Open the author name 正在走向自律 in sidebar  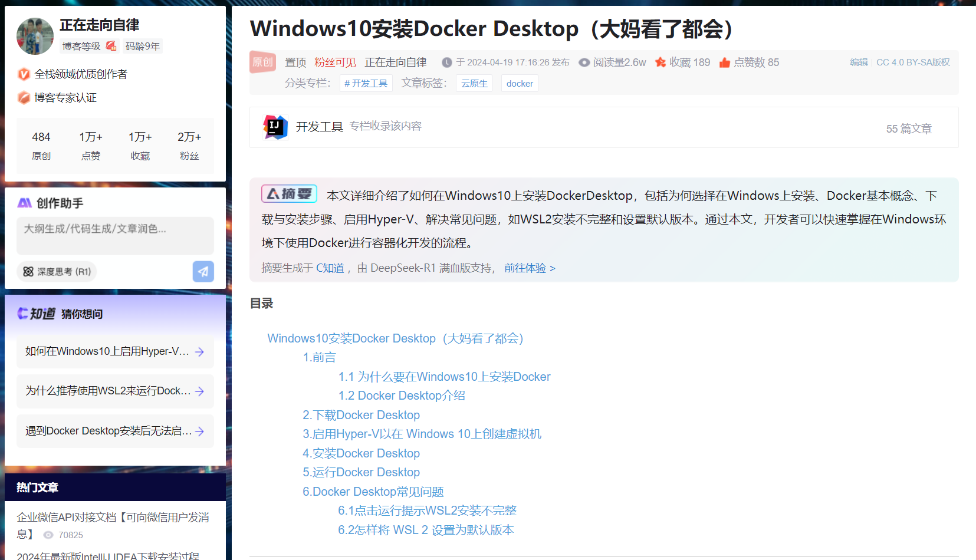pyautogui.click(x=99, y=25)
